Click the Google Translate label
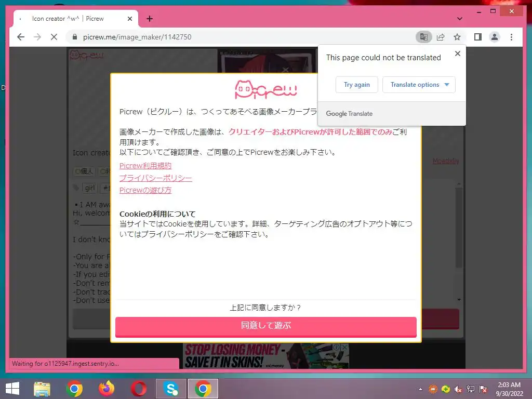Viewport: 532px width, 399px height. pos(349,114)
